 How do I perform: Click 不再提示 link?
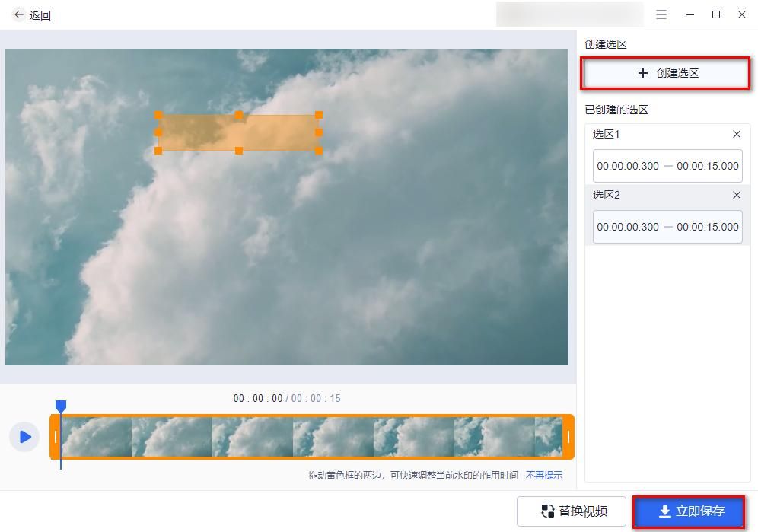click(x=544, y=476)
